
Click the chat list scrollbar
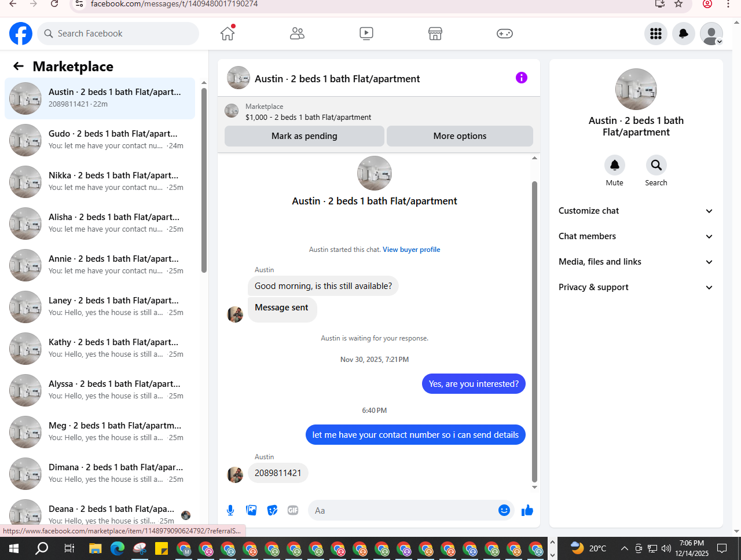tap(204, 180)
